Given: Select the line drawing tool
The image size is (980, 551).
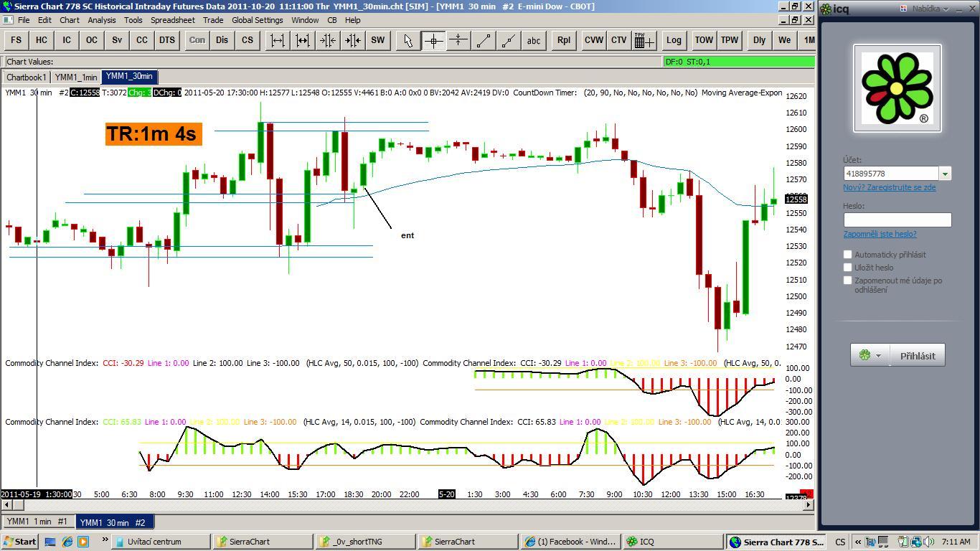Looking at the screenshot, I should 483,40.
